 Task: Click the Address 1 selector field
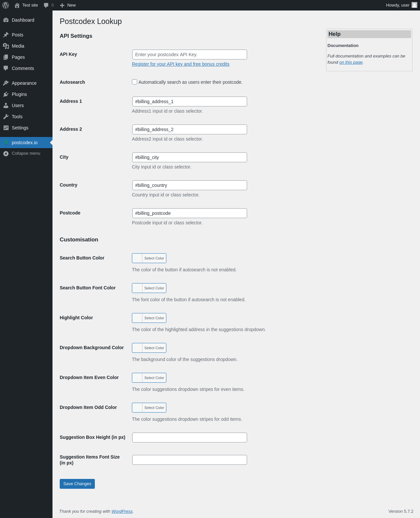coord(190,101)
